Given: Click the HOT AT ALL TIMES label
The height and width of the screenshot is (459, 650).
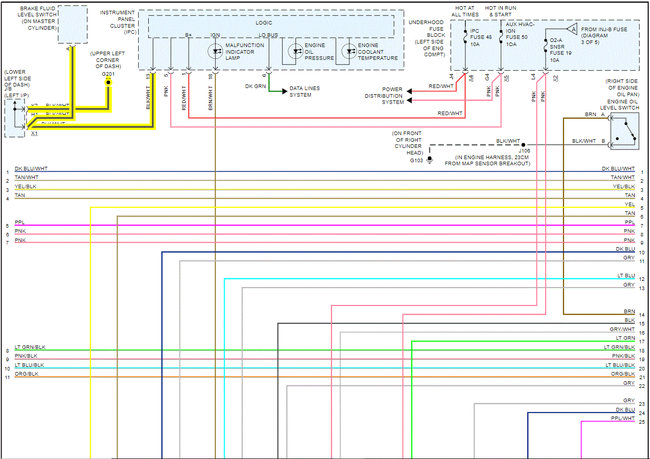Looking at the screenshot, I should pyautogui.click(x=465, y=11).
